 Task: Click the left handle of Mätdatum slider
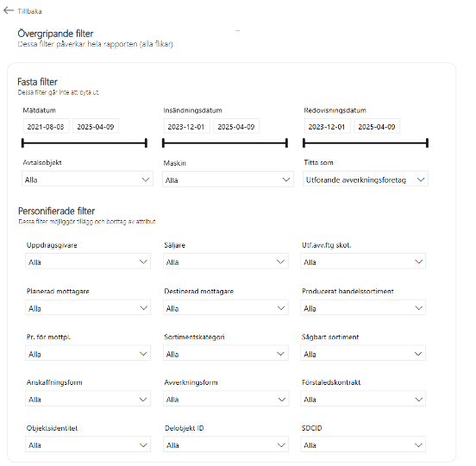click(x=22, y=143)
